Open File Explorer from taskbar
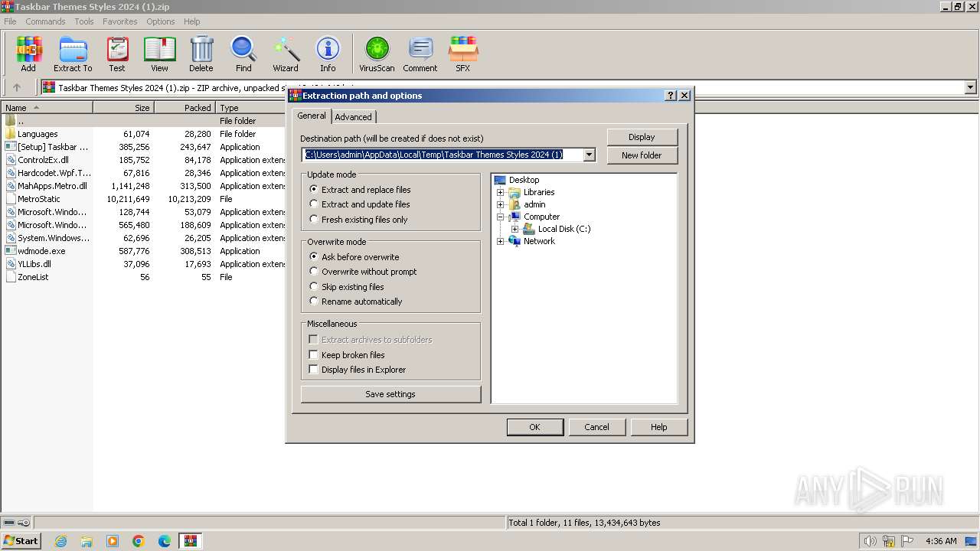 tap(87, 541)
